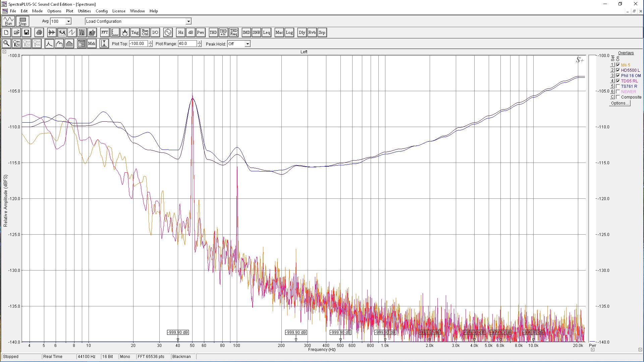Open the Peak Hold dropdown
The width and height of the screenshot is (644, 362).
coord(248,44)
